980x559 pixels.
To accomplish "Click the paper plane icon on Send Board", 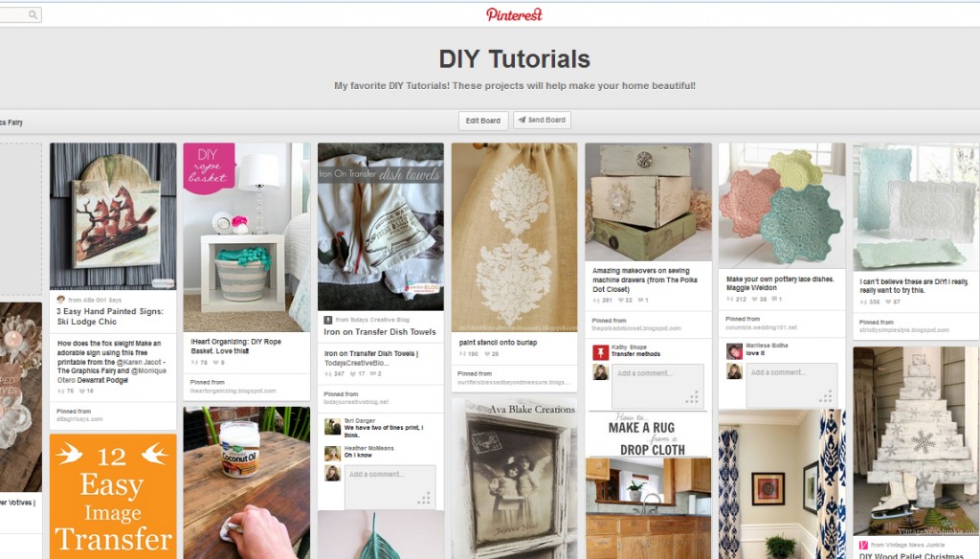I will pos(522,120).
